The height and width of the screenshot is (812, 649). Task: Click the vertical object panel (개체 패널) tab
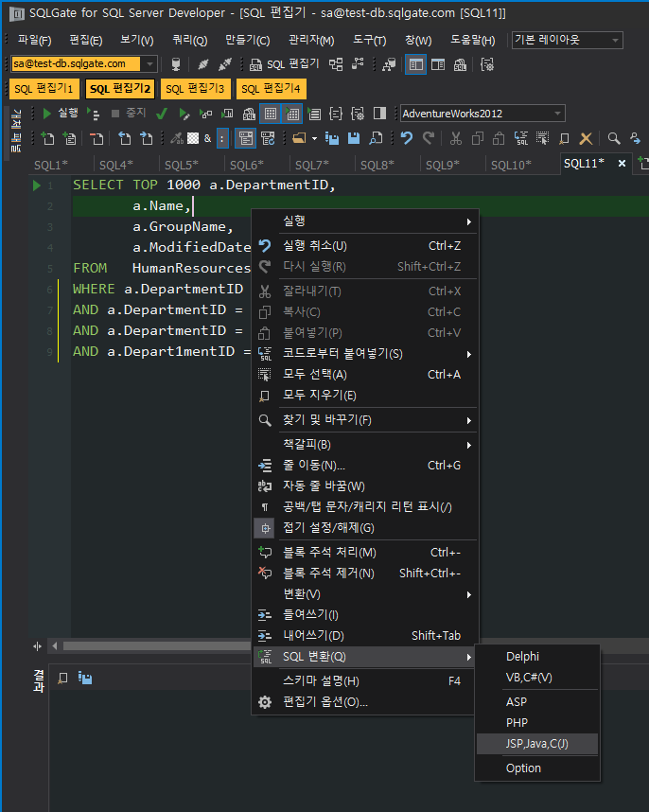(16, 131)
